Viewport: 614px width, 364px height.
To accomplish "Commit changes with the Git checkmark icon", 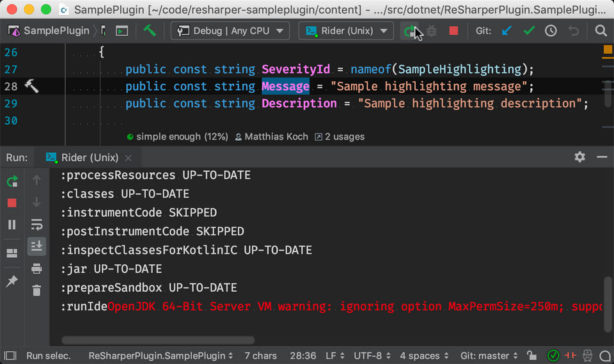I will (x=529, y=31).
